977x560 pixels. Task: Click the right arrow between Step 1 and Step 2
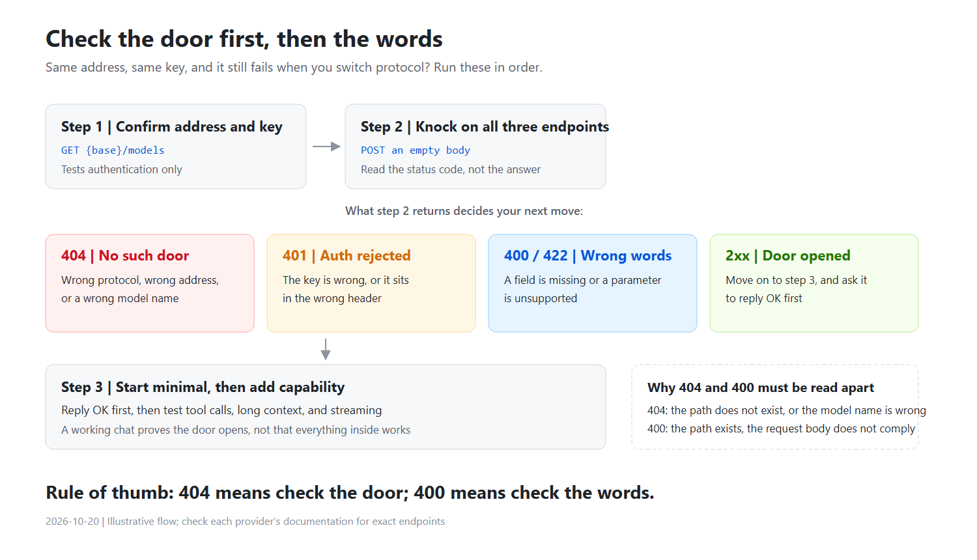tap(326, 147)
